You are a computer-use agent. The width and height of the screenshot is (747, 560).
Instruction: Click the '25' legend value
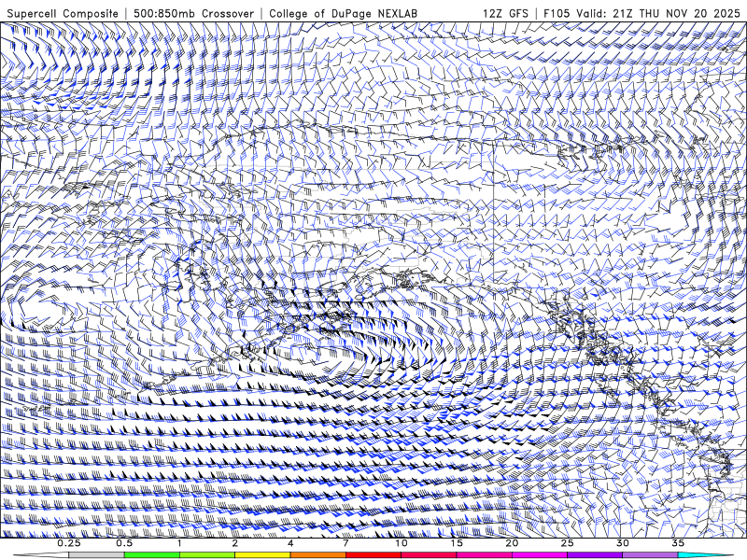click(x=567, y=543)
